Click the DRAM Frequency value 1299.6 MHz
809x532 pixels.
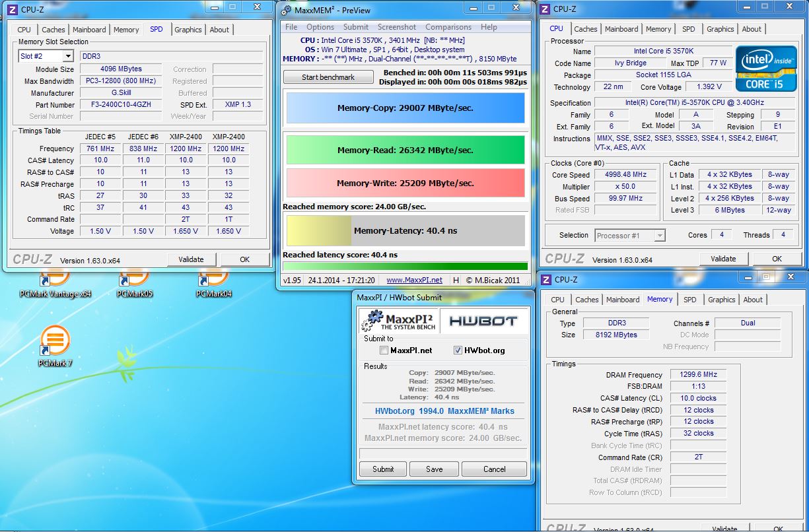[x=699, y=374]
